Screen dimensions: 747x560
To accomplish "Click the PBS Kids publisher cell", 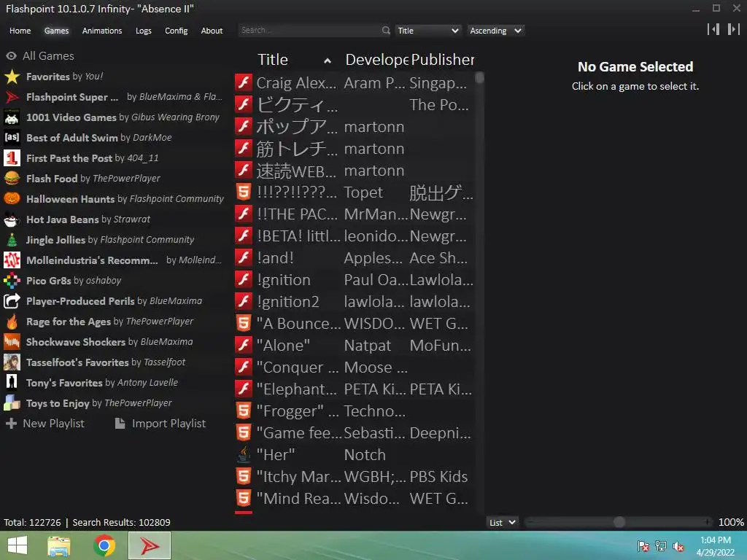I will (438, 477).
